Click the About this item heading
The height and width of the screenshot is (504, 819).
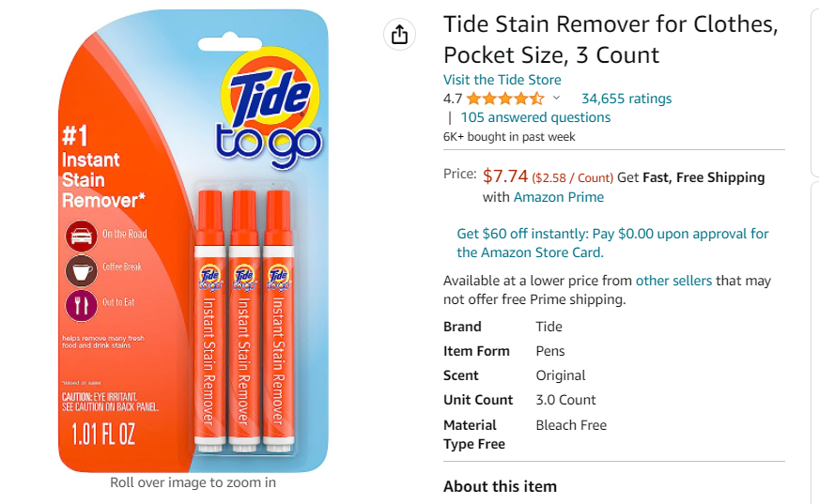point(500,486)
